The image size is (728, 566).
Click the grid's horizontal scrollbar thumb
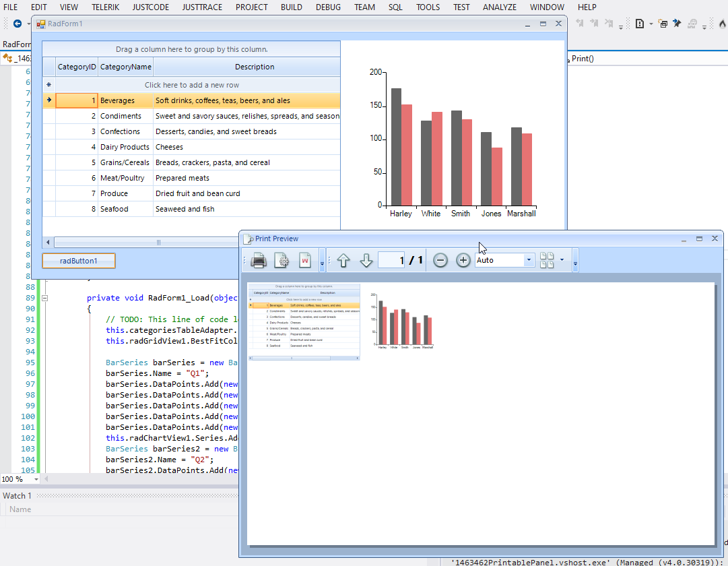click(159, 243)
